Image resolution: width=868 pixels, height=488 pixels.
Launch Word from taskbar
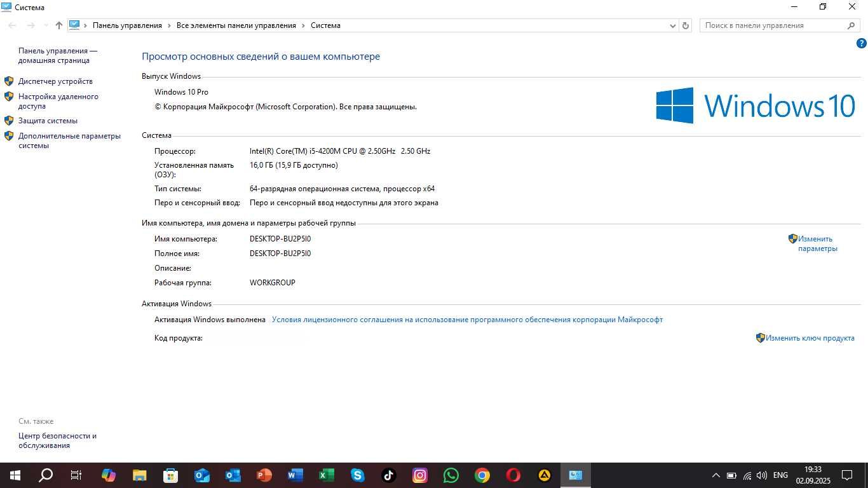(x=295, y=475)
